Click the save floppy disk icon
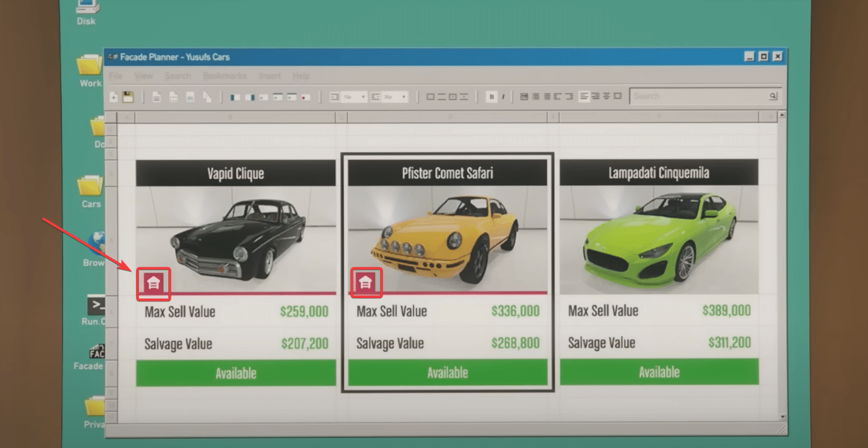This screenshot has width=868, height=448. coord(128,97)
